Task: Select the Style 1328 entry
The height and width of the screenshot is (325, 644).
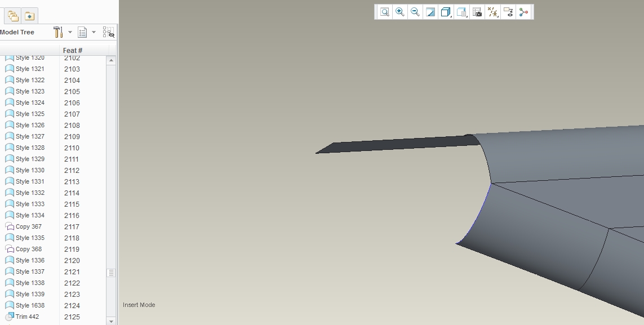Action: coord(30,148)
